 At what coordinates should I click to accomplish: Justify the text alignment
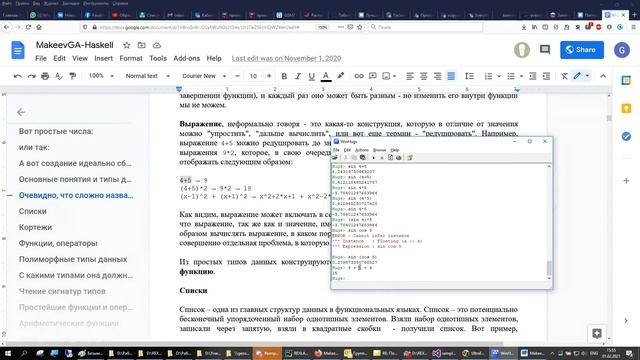(x=451, y=76)
